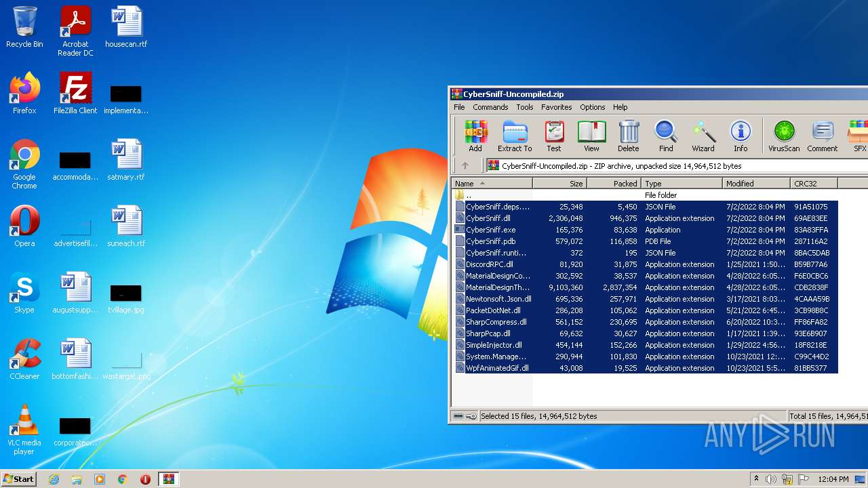Select WpfAnimatedGif.dll file row
This screenshot has width=868, height=488.
(x=646, y=368)
